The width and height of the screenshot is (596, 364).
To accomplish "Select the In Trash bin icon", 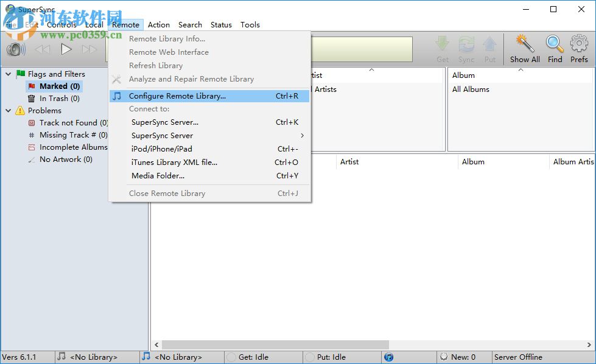I will click(32, 99).
